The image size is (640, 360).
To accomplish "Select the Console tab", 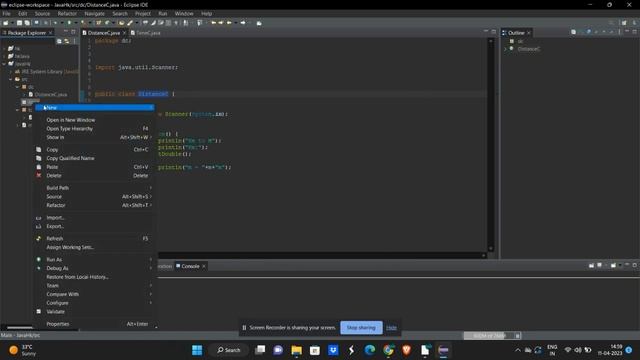I will (x=191, y=266).
